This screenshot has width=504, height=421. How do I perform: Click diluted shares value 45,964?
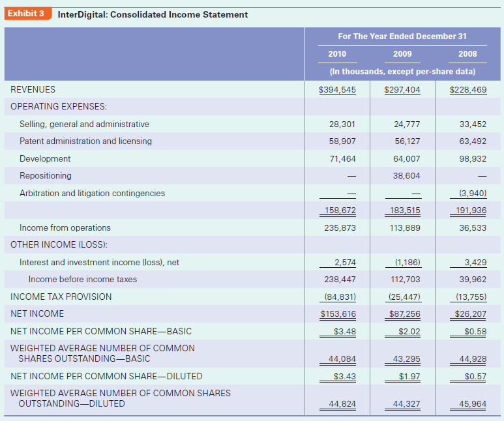473,403
